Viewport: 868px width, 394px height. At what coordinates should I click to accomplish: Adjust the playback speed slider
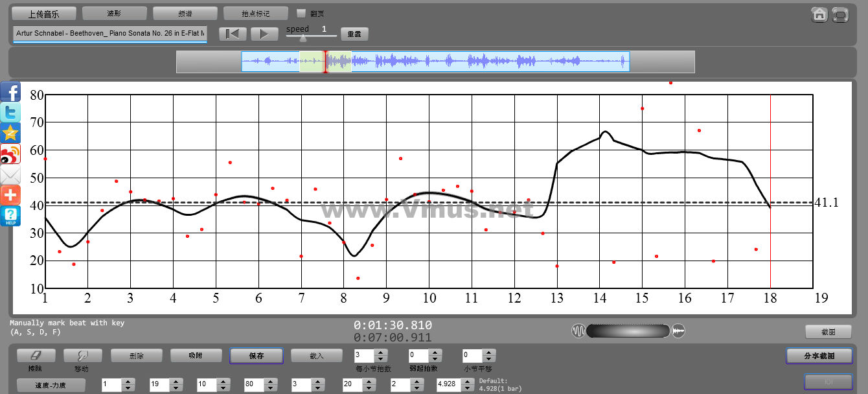(303, 38)
